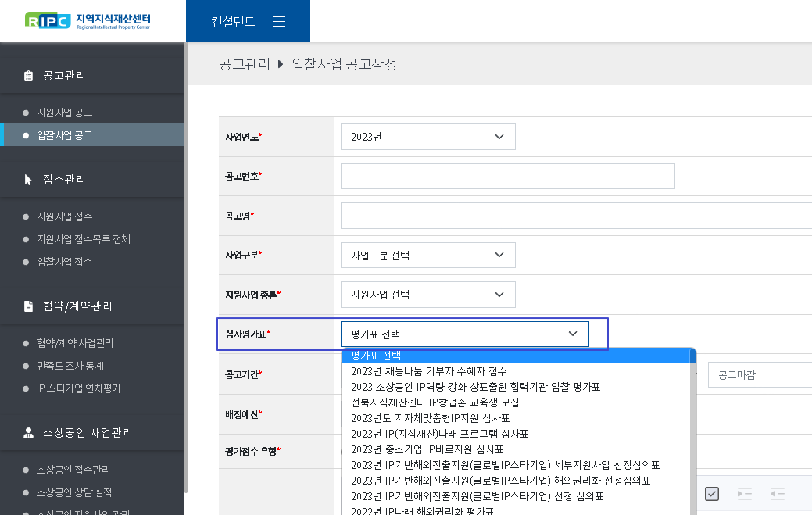Click the 공고마감 date field
The height and width of the screenshot is (515, 812).
(758, 375)
